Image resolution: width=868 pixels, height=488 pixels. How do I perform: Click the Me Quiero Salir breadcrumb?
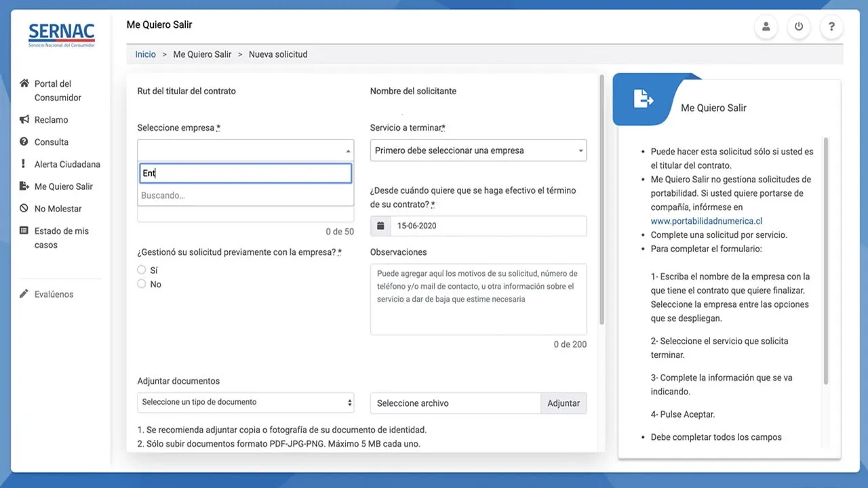click(202, 54)
